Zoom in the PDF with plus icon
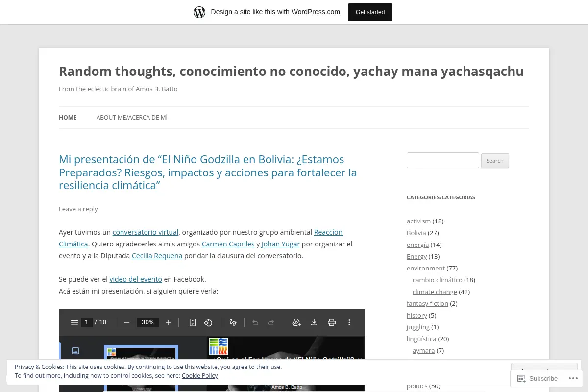Viewport: 588px width, 392px height. [169, 322]
